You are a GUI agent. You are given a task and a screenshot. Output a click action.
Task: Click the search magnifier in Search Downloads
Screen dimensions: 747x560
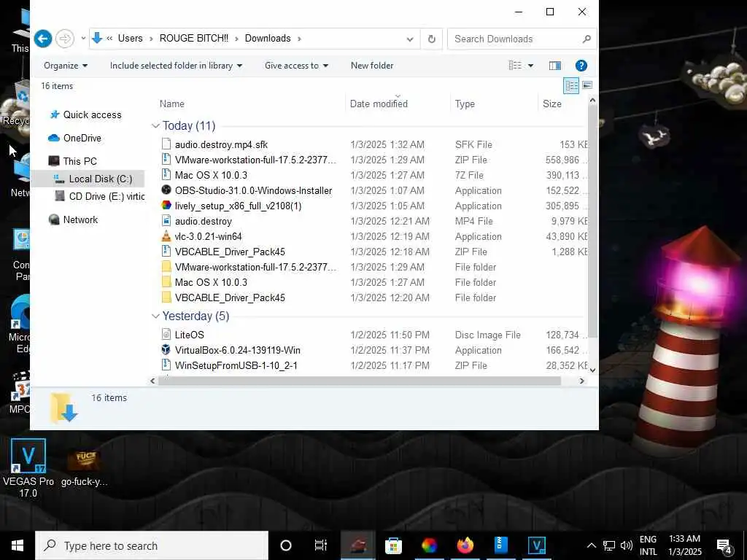tap(587, 39)
